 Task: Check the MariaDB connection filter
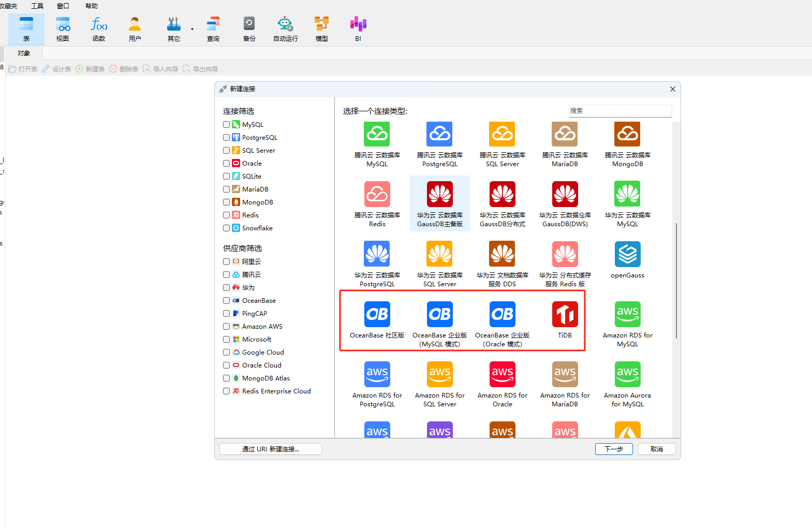226,189
